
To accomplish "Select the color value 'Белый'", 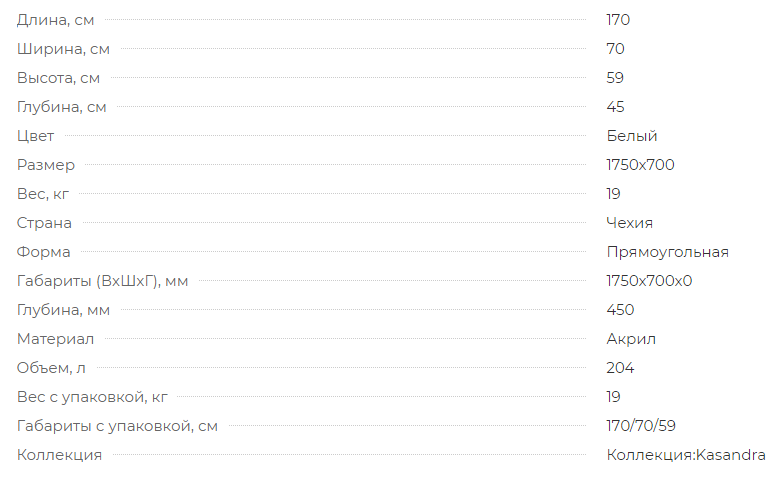I will (632, 136).
